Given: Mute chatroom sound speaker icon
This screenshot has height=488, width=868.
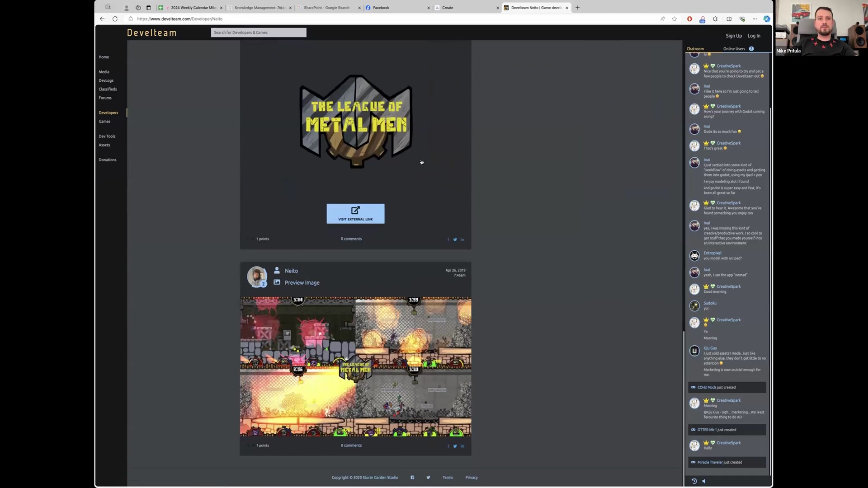Looking at the screenshot, I should [704, 481].
